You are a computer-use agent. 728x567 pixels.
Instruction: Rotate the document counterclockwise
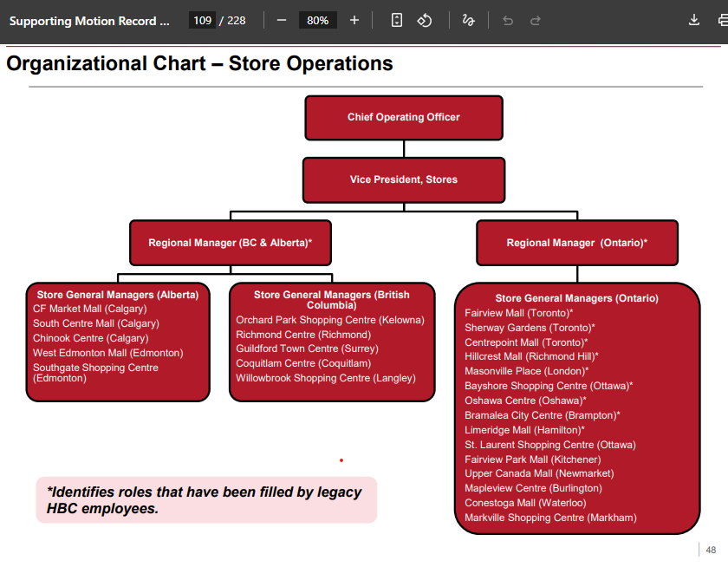tap(425, 21)
